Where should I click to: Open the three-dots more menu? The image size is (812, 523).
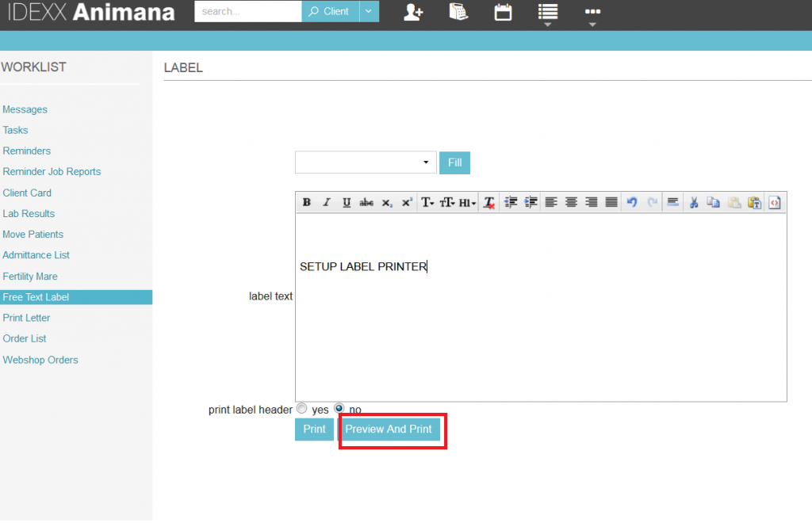coord(592,13)
